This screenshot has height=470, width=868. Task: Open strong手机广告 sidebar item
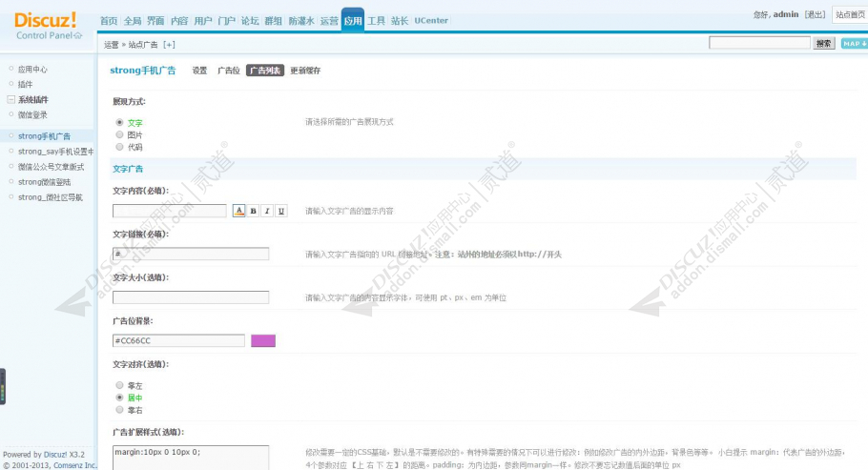44,136
